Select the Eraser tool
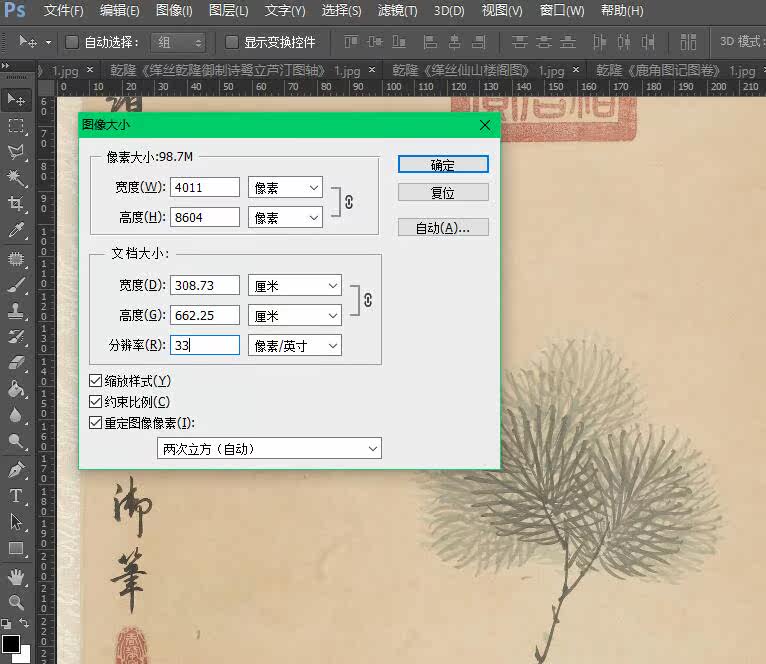The image size is (766, 664). 16,363
